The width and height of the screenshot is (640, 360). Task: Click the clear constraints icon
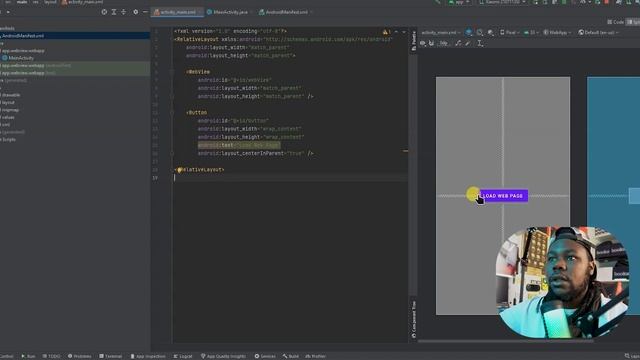point(458,43)
